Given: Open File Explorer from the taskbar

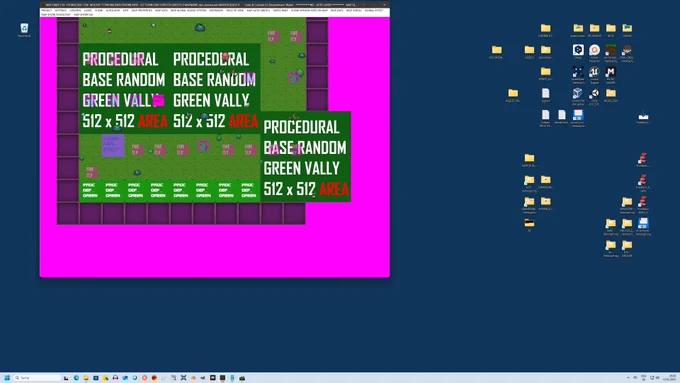Looking at the screenshot, I should coord(86,378).
